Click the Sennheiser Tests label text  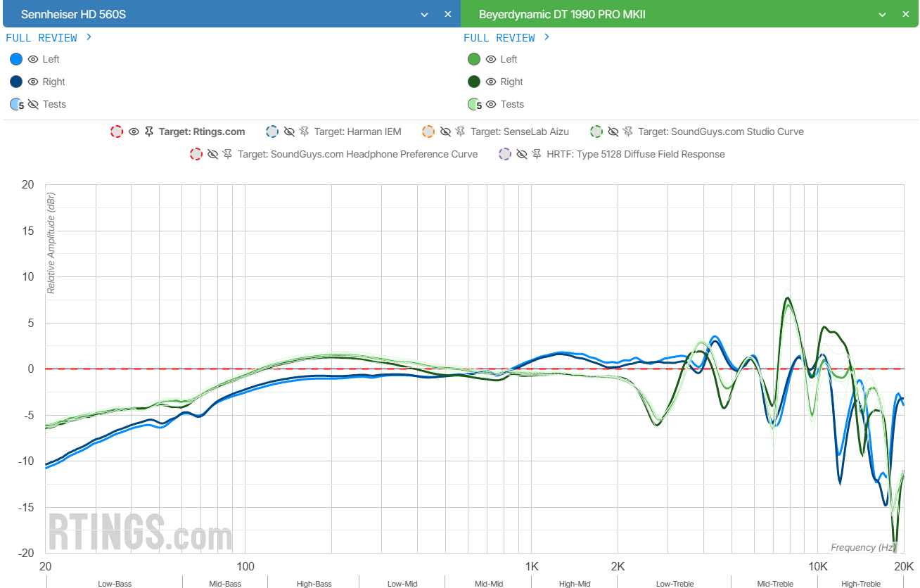pos(54,104)
